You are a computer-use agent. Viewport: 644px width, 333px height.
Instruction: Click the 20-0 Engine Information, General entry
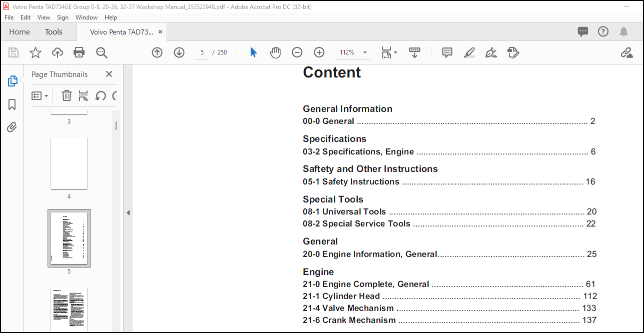[x=449, y=254]
